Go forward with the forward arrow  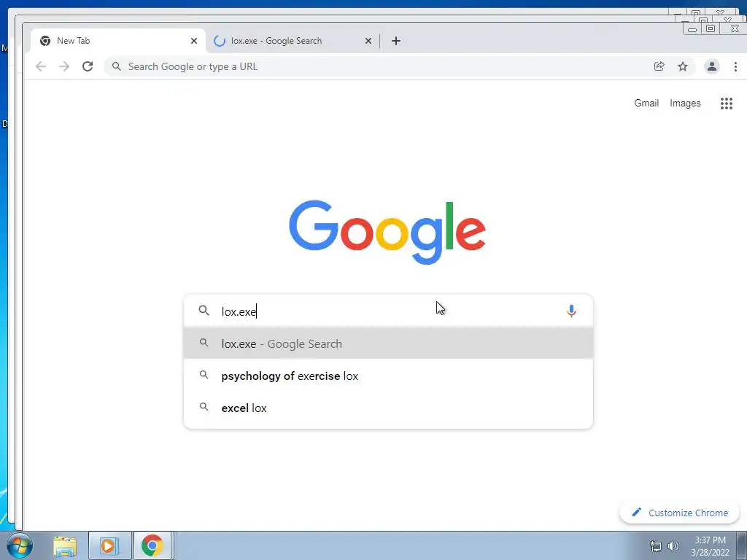coord(64,66)
